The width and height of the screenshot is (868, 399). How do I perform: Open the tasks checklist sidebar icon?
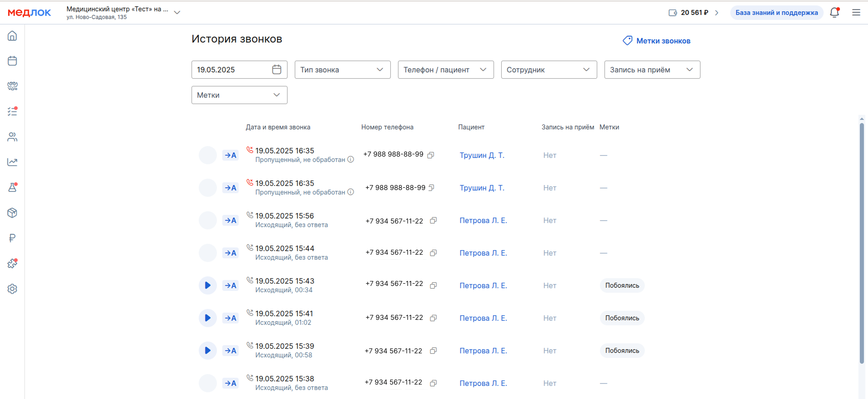12,111
